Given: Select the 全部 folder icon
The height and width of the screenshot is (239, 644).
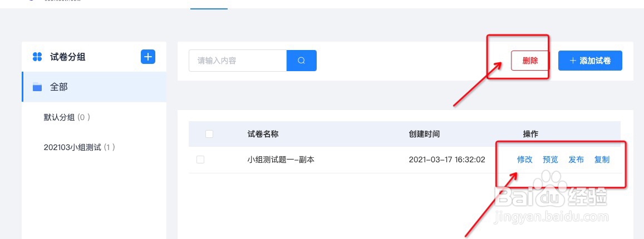Looking at the screenshot, I should coord(37,87).
